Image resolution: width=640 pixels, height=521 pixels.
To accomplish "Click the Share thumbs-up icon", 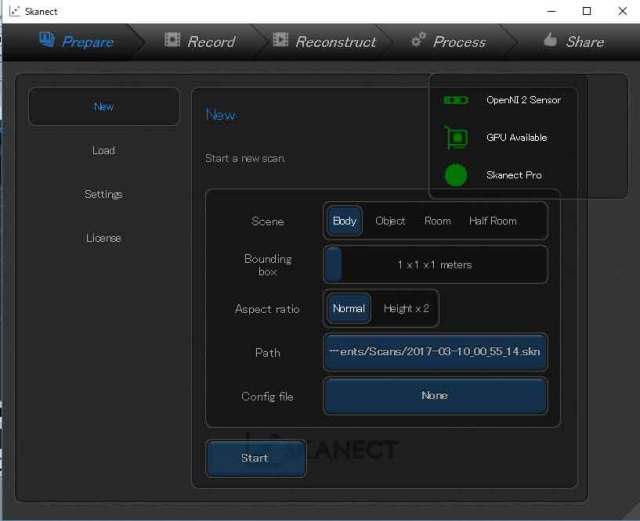I will [550, 39].
